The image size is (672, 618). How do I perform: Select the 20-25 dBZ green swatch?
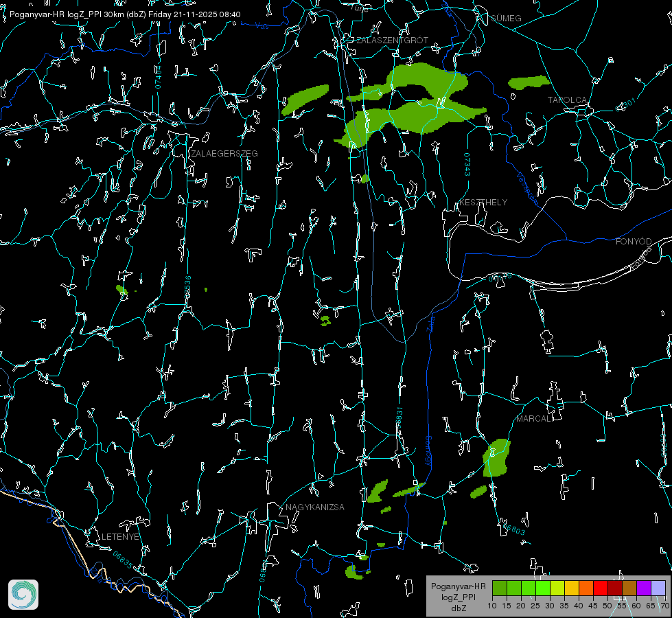tap(529, 588)
